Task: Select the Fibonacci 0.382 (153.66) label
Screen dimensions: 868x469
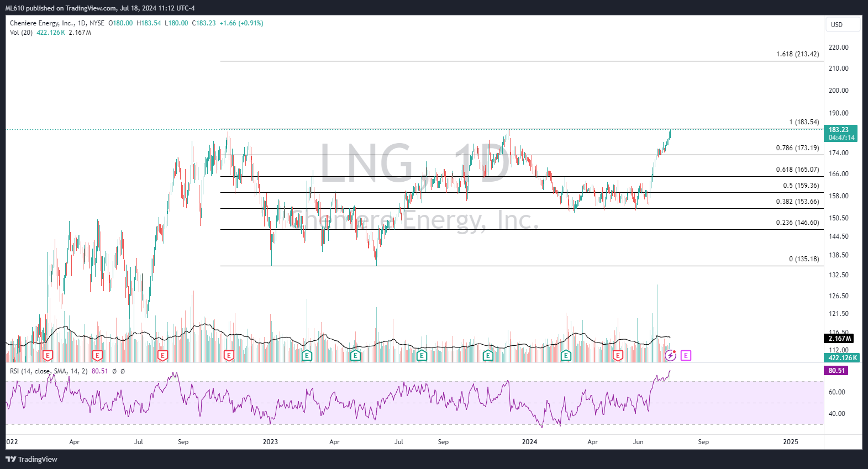Action: point(797,202)
